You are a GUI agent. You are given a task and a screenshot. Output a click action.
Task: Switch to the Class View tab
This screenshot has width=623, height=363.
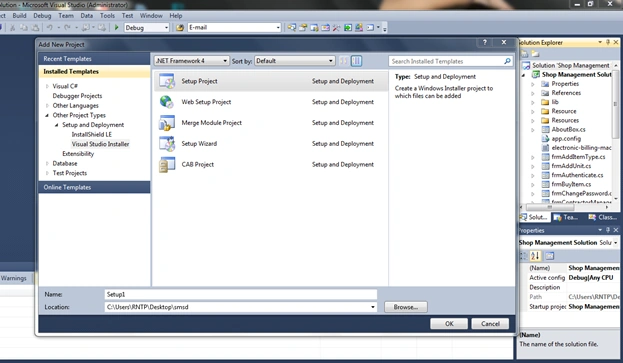point(603,217)
